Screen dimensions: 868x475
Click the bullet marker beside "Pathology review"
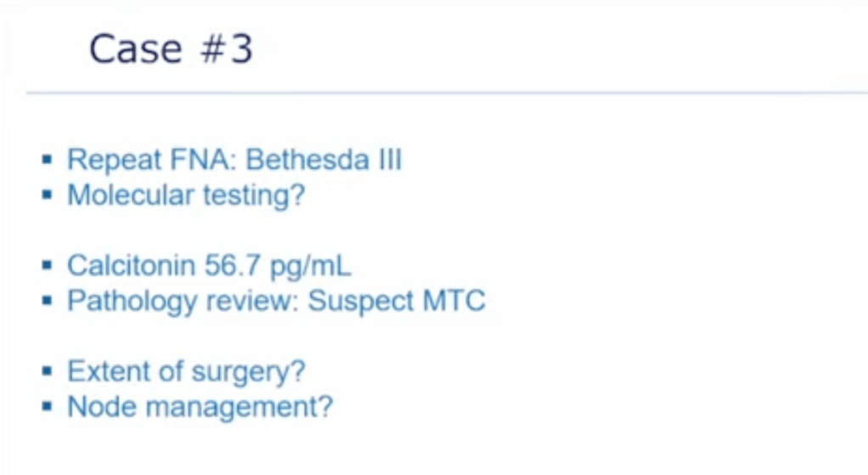(x=48, y=302)
